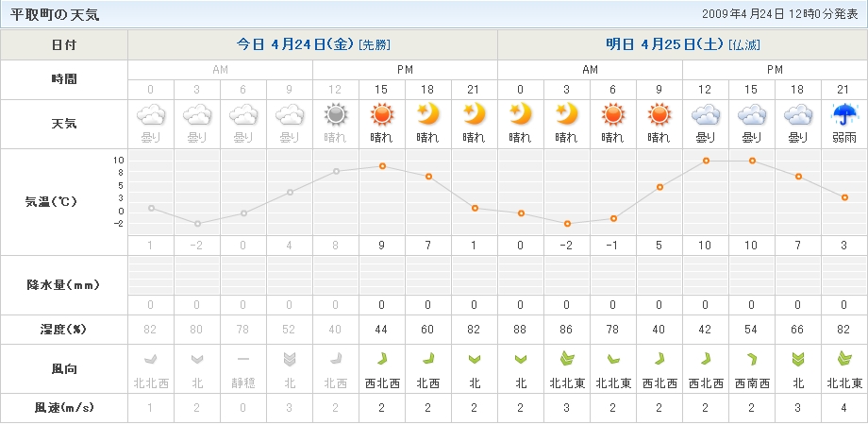Click the 風向 row header
The image size is (868, 425).
click(64, 369)
